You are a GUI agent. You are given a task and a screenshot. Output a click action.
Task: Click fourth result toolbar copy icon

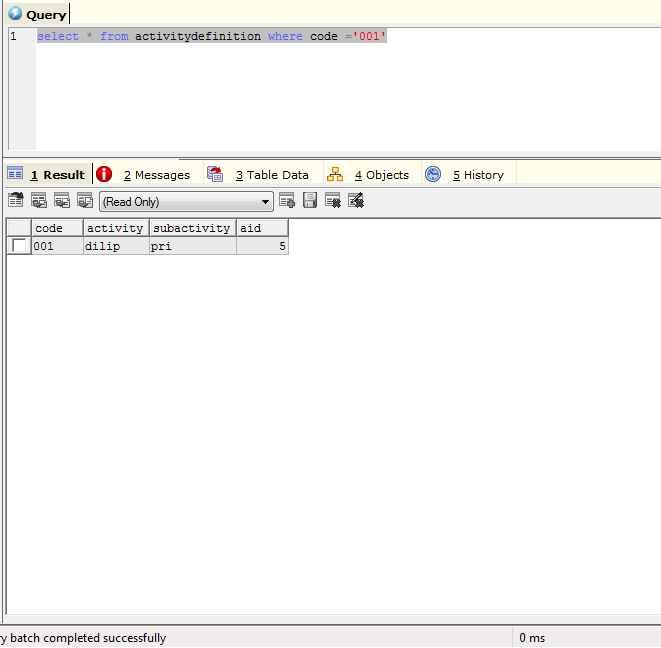tap(85, 200)
